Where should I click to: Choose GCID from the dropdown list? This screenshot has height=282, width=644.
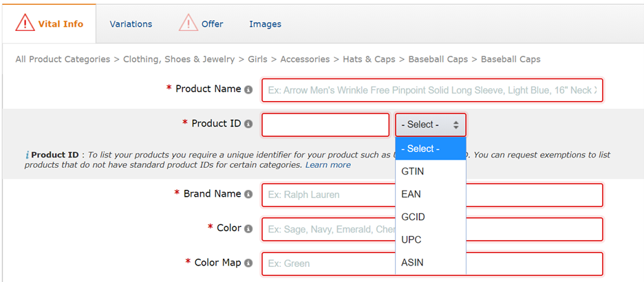431,217
